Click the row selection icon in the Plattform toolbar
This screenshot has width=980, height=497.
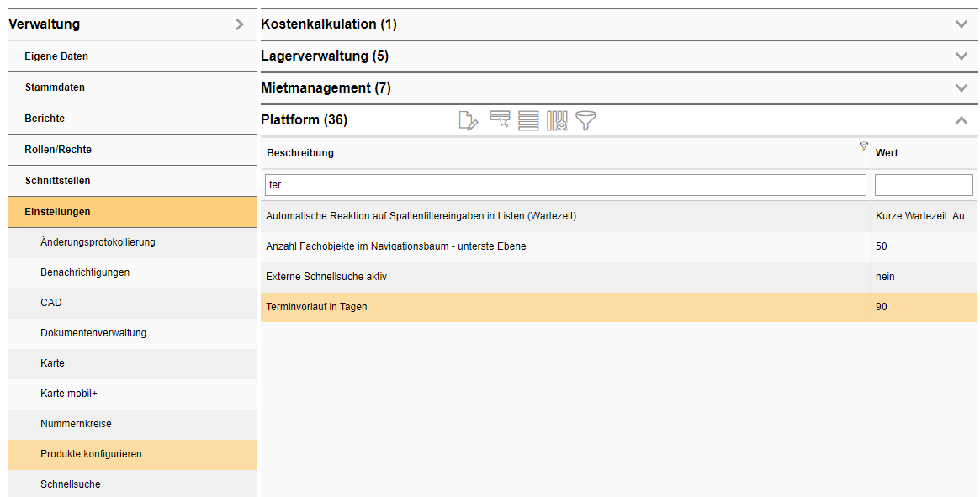click(499, 120)
